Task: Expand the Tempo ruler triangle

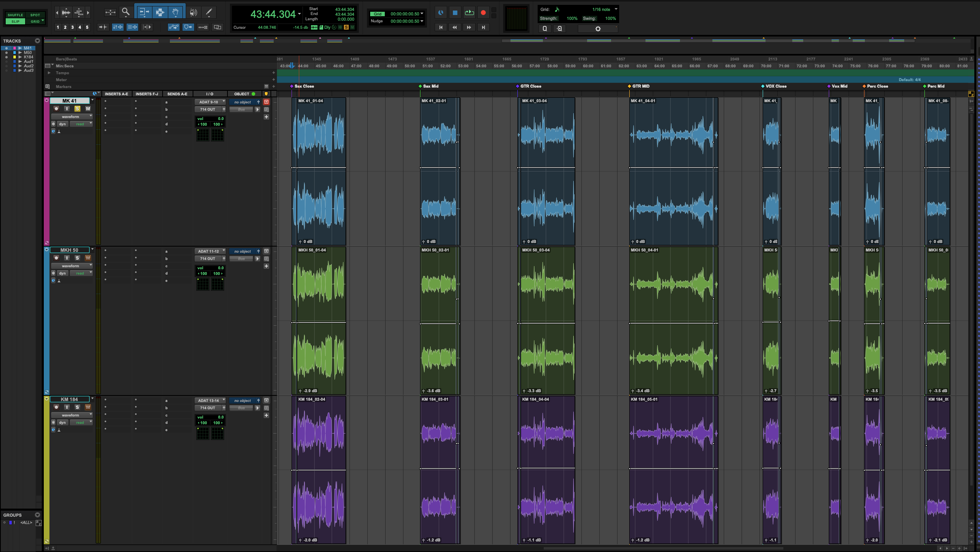Action: pos(49,73)
